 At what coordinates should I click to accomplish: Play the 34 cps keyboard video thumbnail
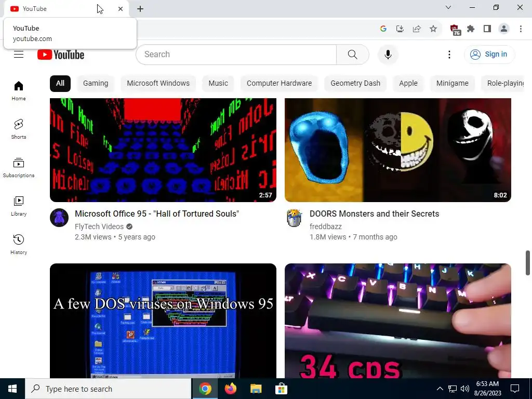click(397, 321)
